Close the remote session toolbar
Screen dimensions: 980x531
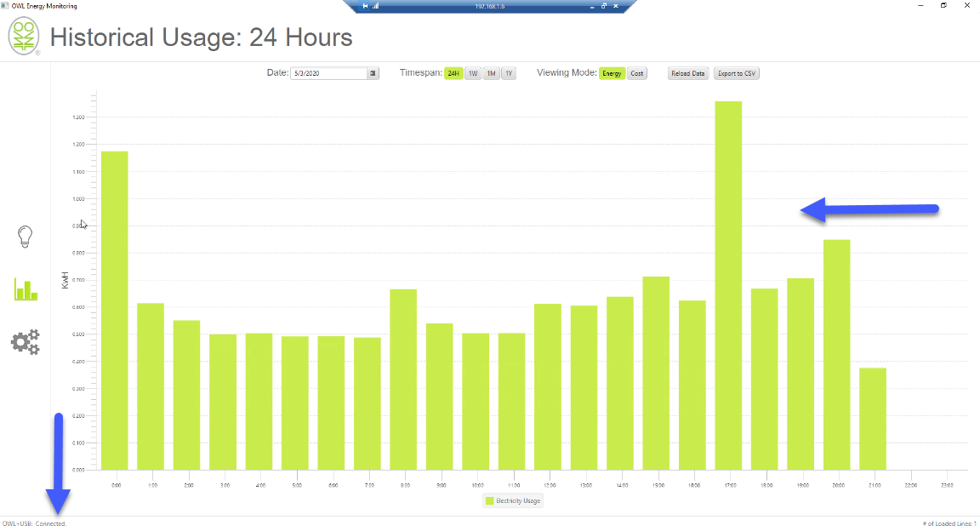click(616, 6)
